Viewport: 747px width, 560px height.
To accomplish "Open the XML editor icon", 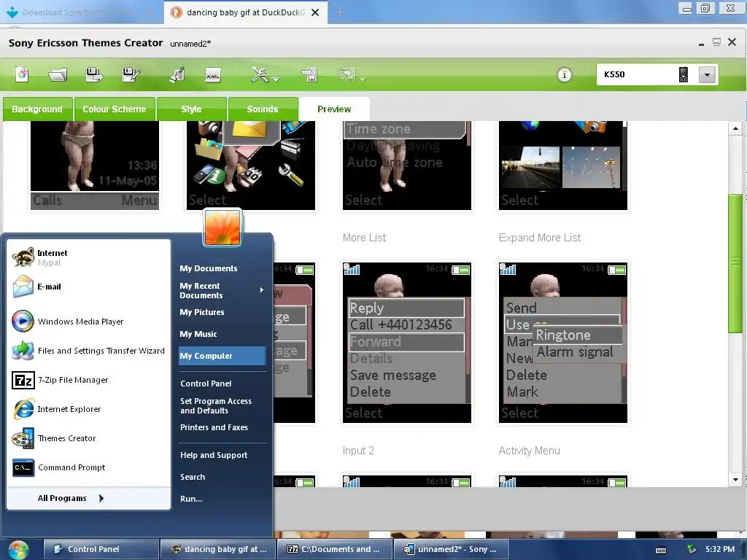I will click(x=213, y=75).
